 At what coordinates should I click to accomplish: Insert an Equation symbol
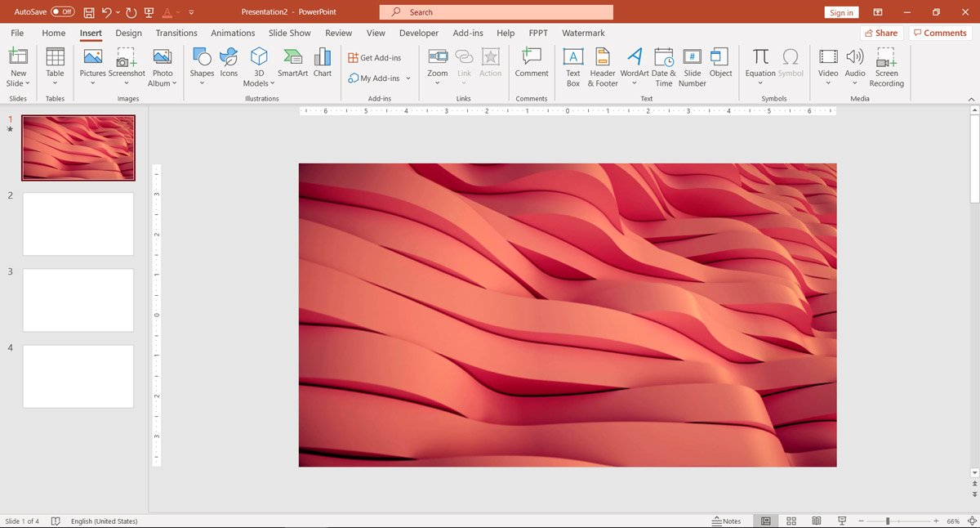tap(760, 63)
